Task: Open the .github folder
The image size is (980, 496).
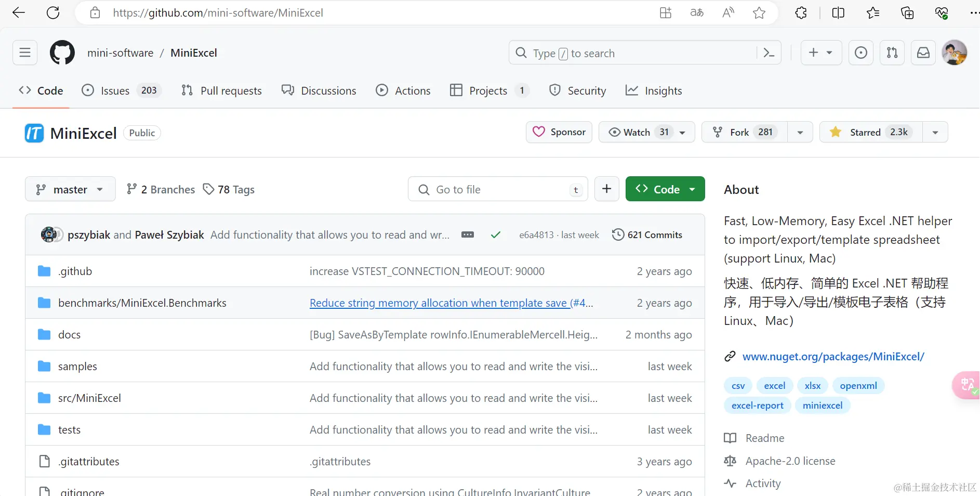Action: (x=75, y=271)
